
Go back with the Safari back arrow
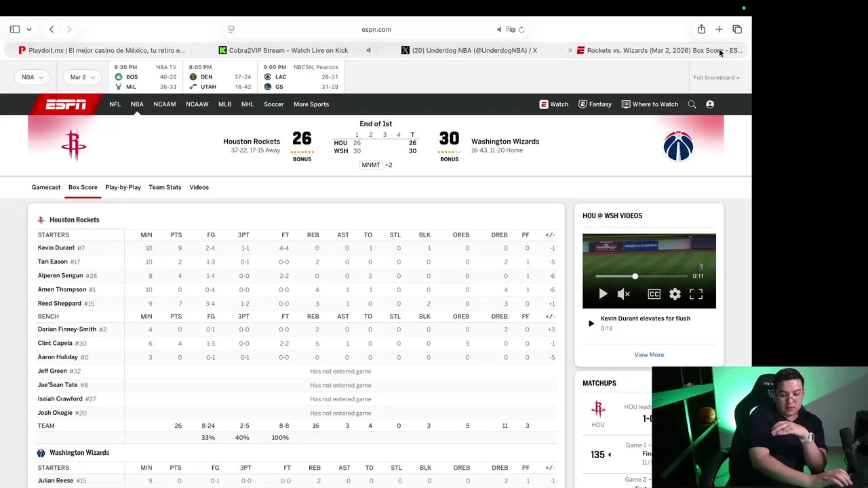pyautogui.click(x=52, y=29)
